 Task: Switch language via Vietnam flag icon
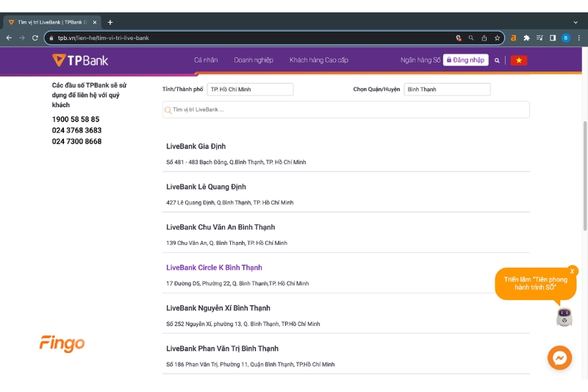pos(519,60)
